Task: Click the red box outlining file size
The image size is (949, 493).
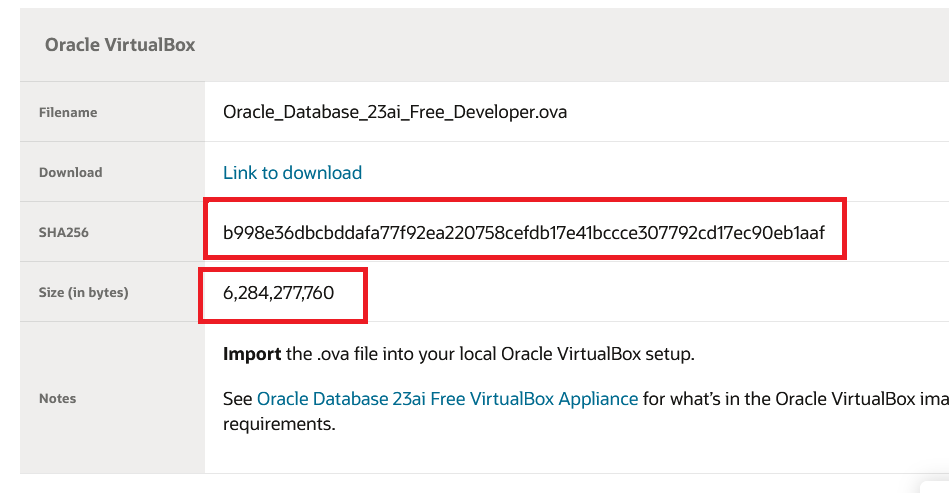Action: (x=283, y=295)
